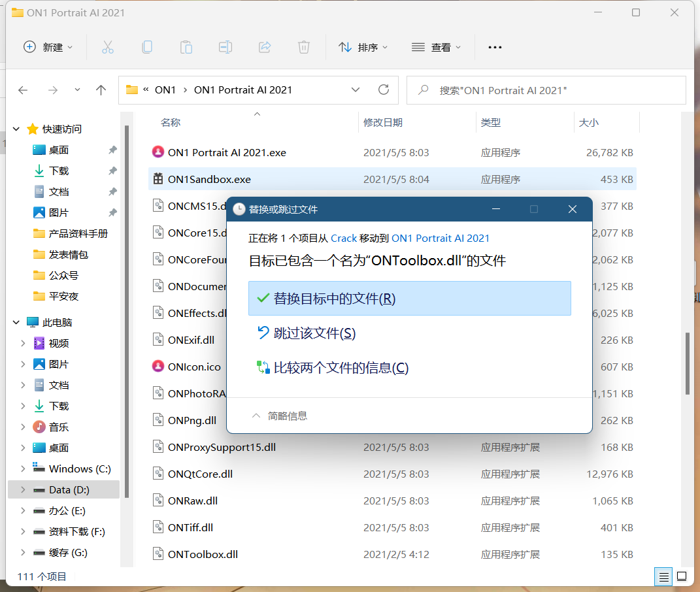Click the Crack source folder link
The image size is (700, 592).
pyautogui.click(x=344, y=238)
